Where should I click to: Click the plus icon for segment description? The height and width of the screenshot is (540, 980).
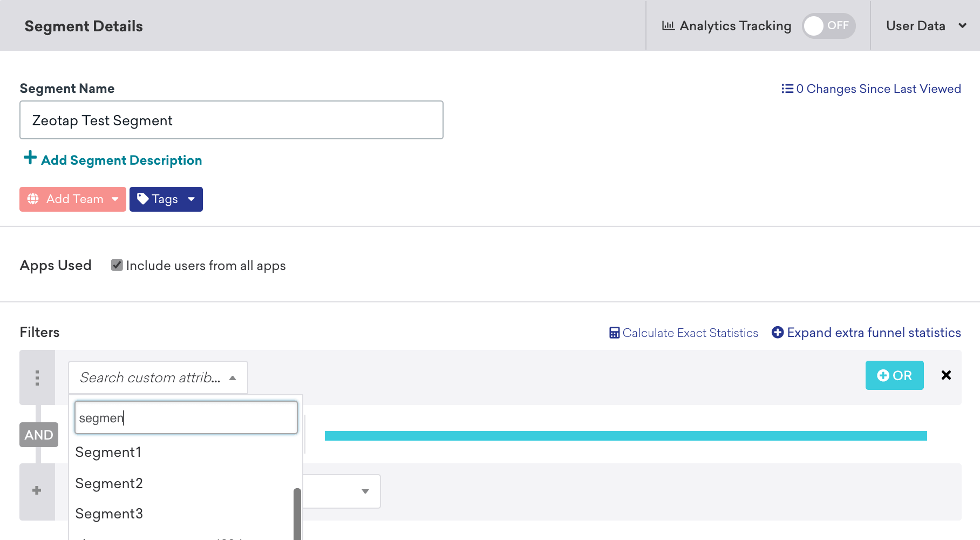30,158
